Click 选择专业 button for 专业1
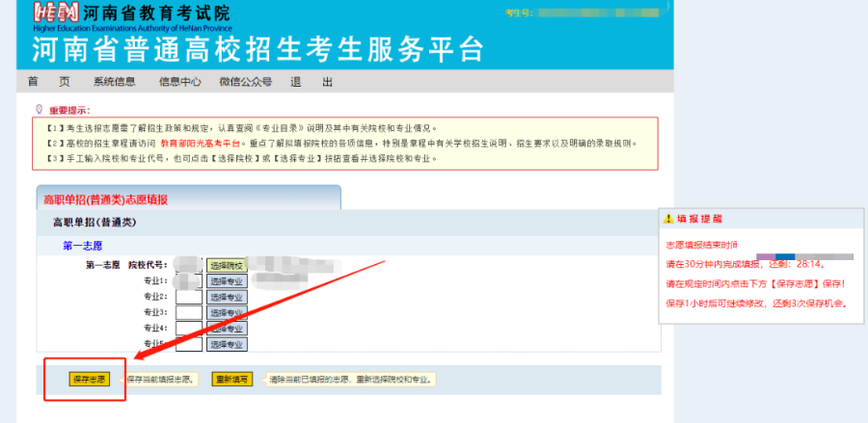This screenshot has height=423, width=868. tap(227, 281)
